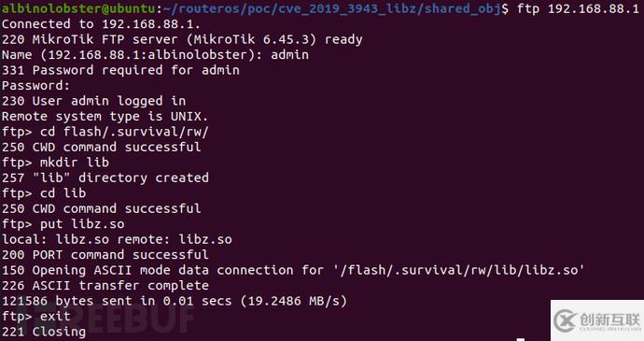Click the 'cd flash/.survival/rw/' command

coord(124,132)
